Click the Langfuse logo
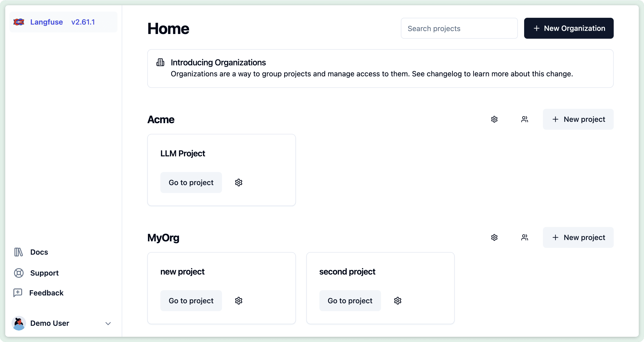Image resolution: width=644 pixels, height=342 pixels. click(x=18, y=22)
